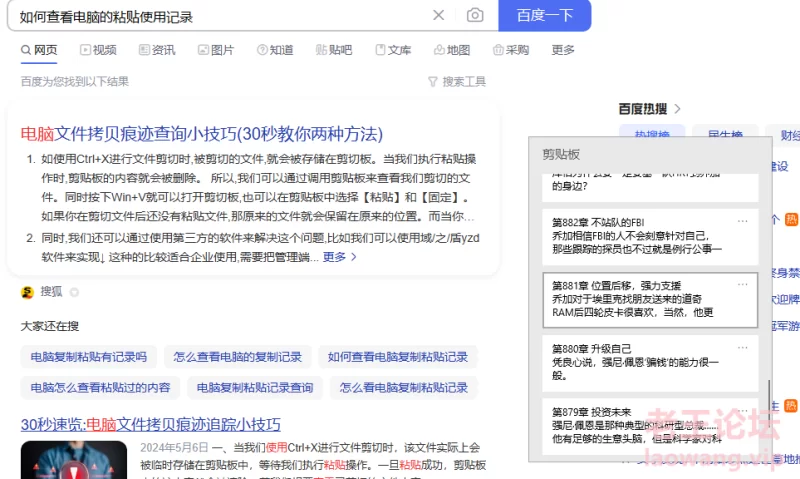Open camera image search icon
Viewport: 800px width, 479px height.
point(475,15)
